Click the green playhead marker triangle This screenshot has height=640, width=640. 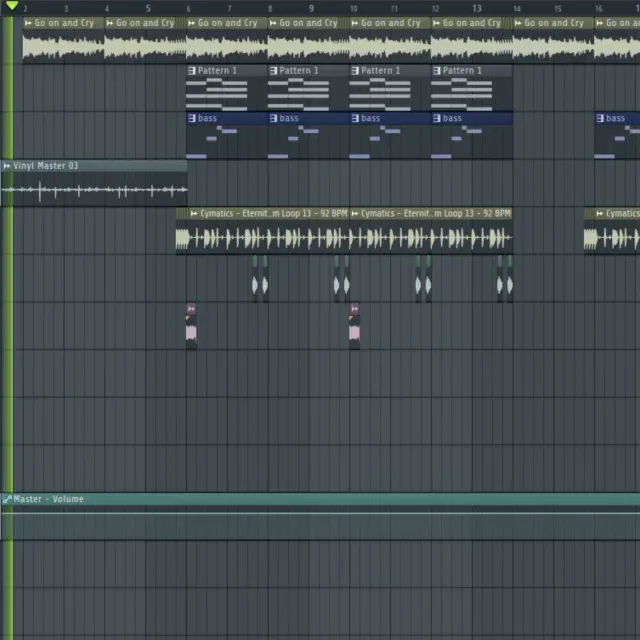pyautogui.click(x=12, y=6)
